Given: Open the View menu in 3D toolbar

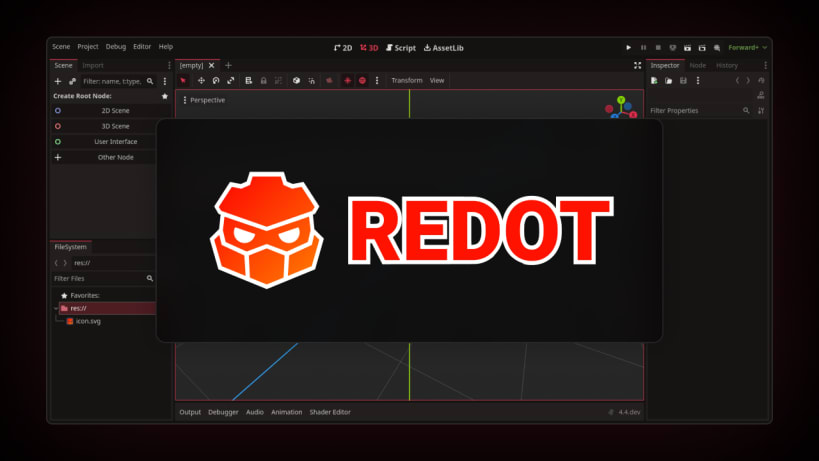Looking at the screenshot, I should click(x=437, y=80).
